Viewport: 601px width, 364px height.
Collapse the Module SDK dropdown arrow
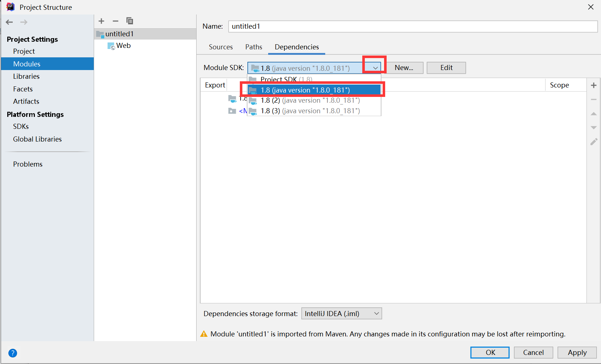[x=375, y=68]
